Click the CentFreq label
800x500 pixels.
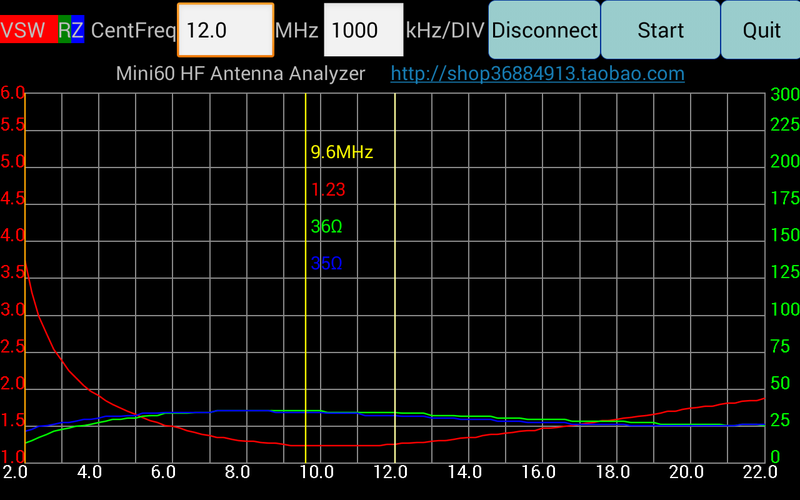[x=131, y=30]
